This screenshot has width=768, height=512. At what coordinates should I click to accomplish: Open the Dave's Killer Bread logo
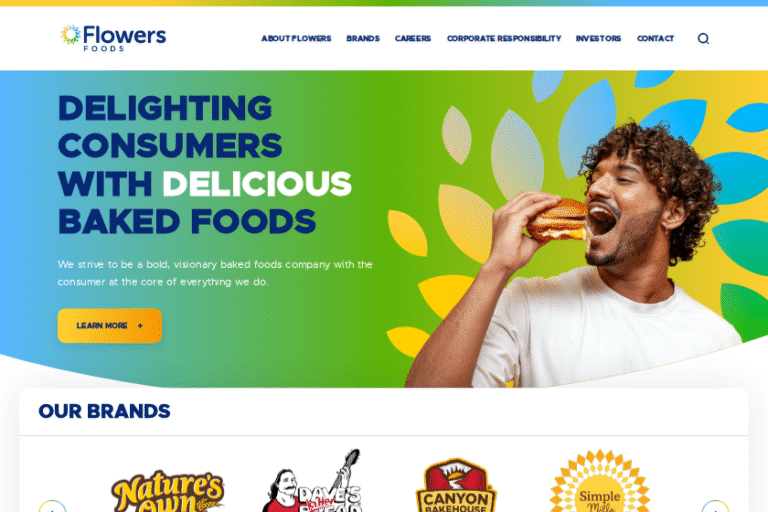[x=312, y=481]
